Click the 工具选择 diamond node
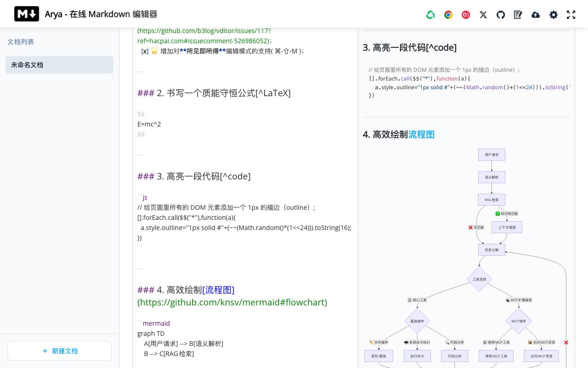Screen dimensions: 588x368 click(x=479, y=279)
